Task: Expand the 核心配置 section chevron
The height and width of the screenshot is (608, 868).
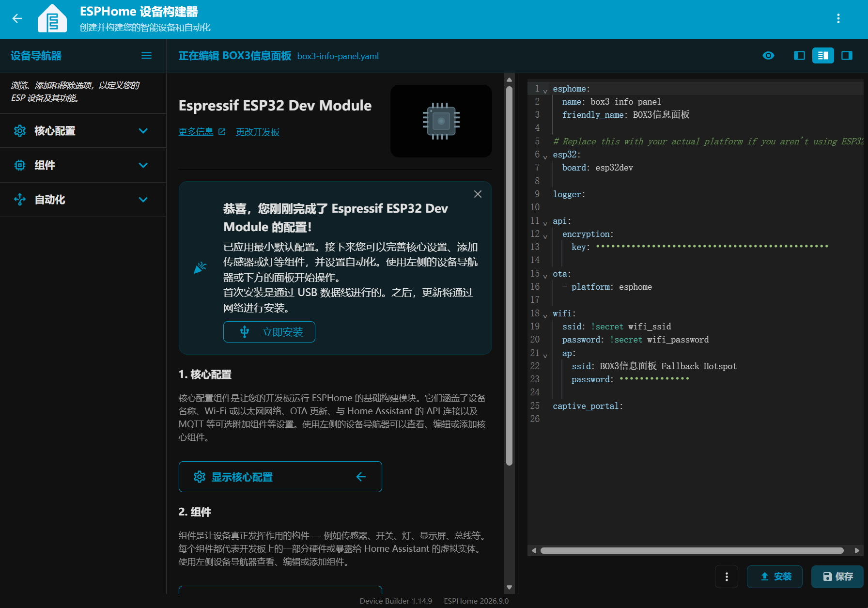Action: click(143, 131)
